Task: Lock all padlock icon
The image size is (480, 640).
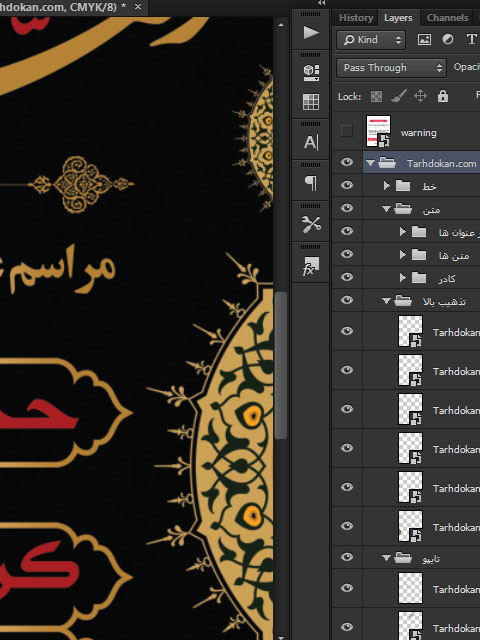Action: tap(443, 96)
